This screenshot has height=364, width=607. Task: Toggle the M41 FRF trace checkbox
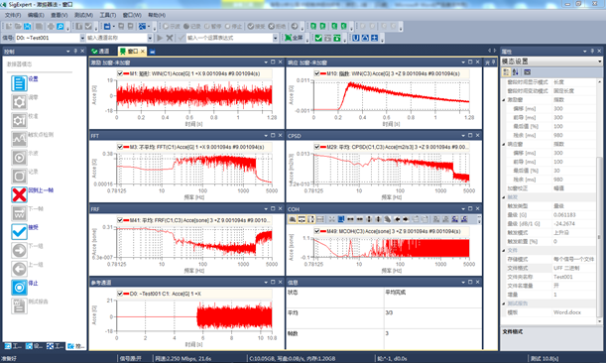[x=120, y=220]
